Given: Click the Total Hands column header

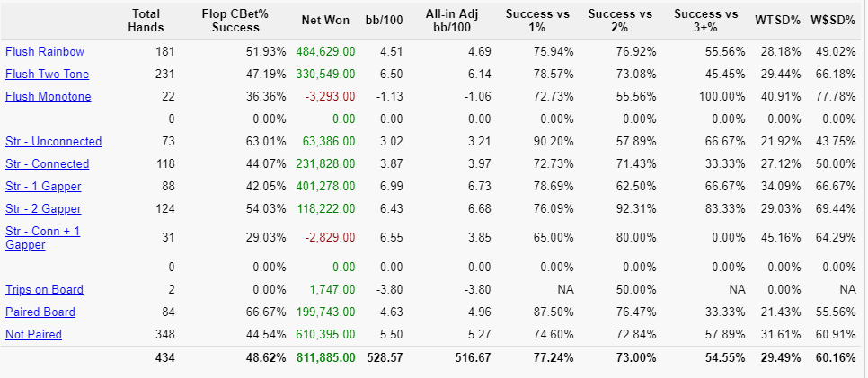Looking at the screenshot, I should [146, 22].
